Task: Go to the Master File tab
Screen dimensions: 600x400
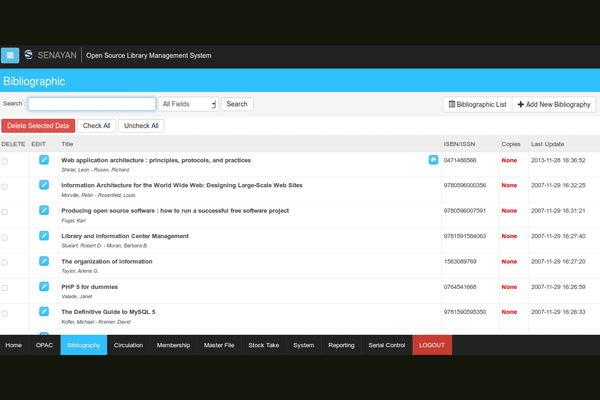Action: (x=219, y=345)
